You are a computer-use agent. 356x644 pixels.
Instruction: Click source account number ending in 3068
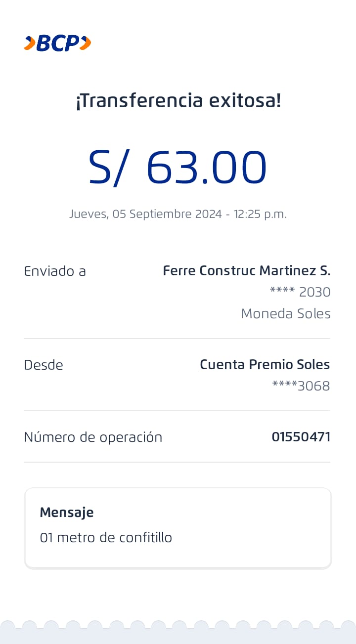tap(301, 386)
